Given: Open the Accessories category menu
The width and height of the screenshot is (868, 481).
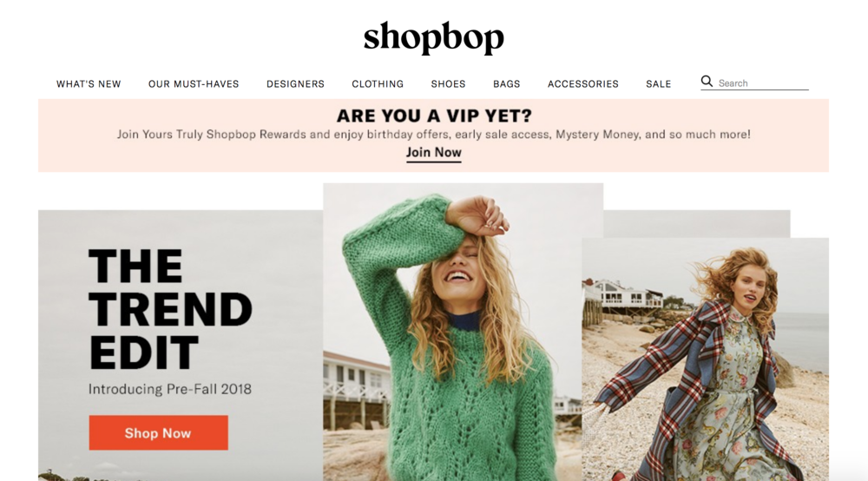Looking at the screenshot, I should coord(583,84).
